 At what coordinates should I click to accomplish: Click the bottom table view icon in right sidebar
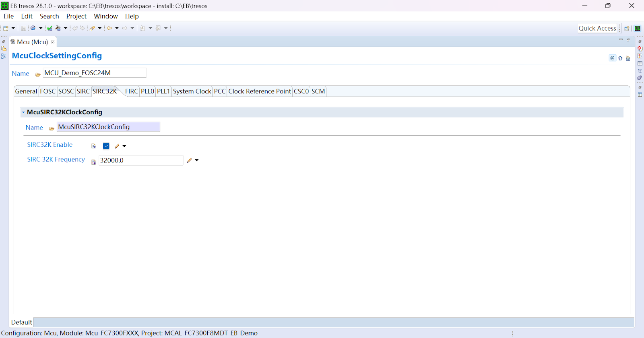(x=640, y=95)
